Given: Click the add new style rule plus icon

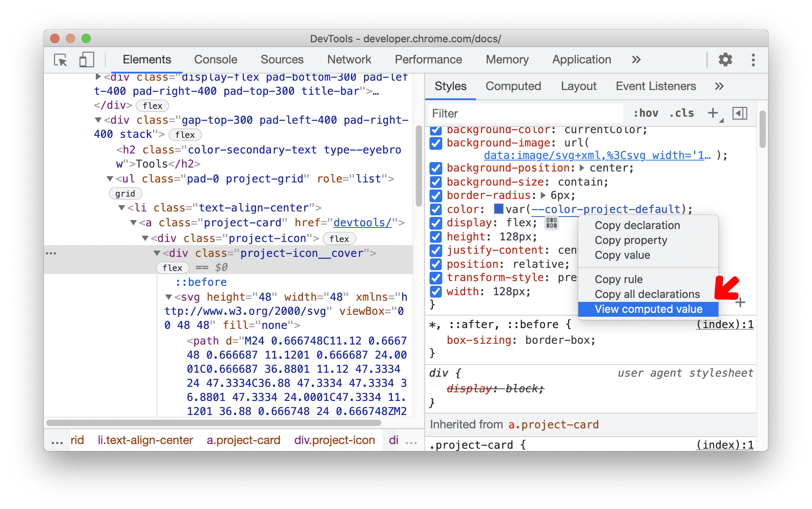Looking at the screenshot, I should tap(715, 114).
